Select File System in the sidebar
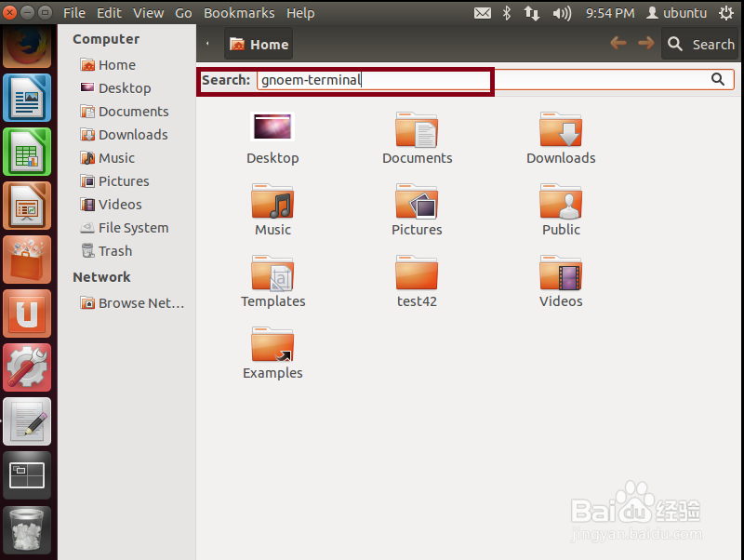 (125, 228)
